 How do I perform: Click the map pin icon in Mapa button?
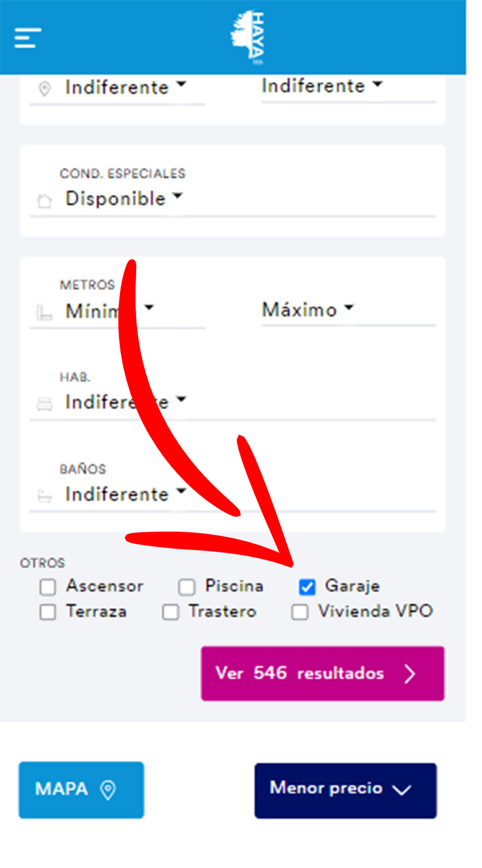pyautogui.click(x=108, y=789)
